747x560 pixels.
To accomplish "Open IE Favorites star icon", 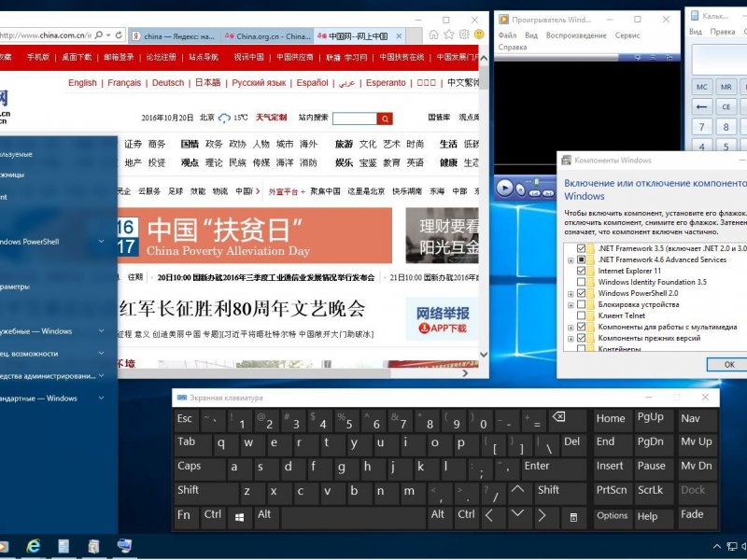I will (449, 35).
